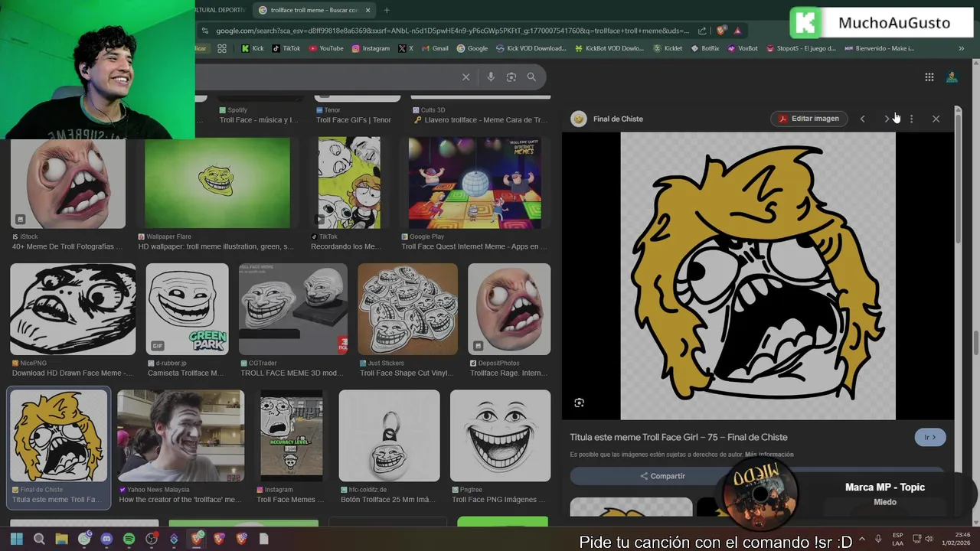The height and width of the screenshot is (551, 980).
Task: Open Windows taskbar search
Action: (x=39, y=540)
